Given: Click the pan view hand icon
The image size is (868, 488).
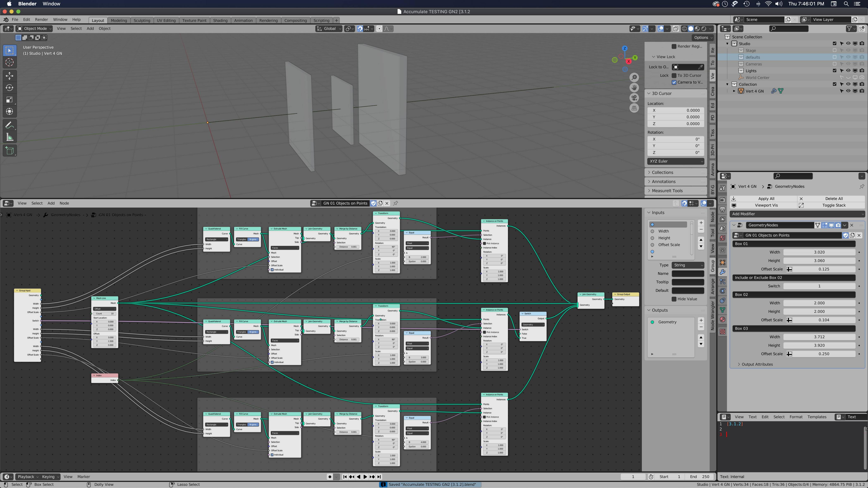Looking at the screenshot, I should coord(634,88).
